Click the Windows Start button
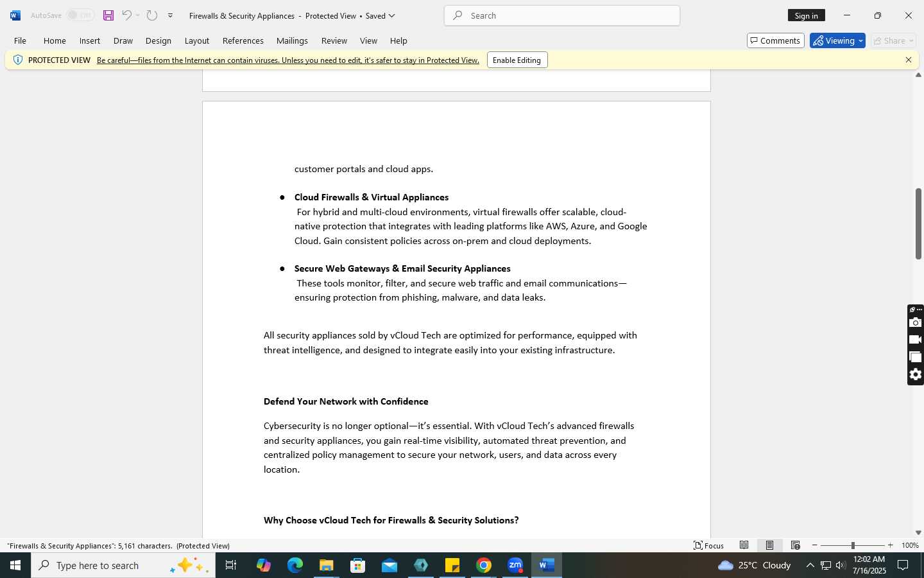 tap(15, 565)
